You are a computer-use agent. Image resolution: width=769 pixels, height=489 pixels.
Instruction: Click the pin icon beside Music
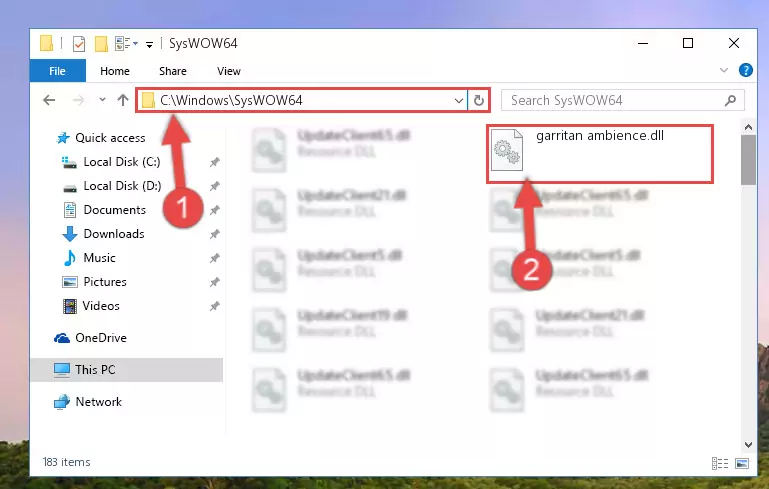click(x=214, y=258)
